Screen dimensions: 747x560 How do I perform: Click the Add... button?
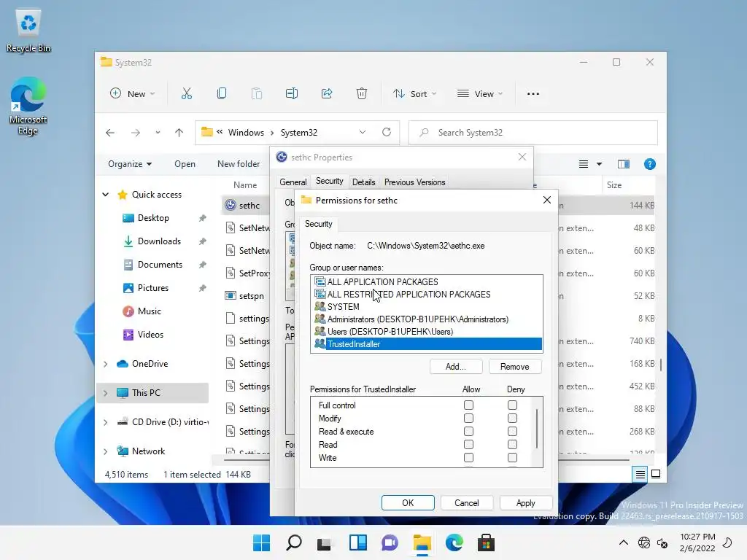(456, 367)
